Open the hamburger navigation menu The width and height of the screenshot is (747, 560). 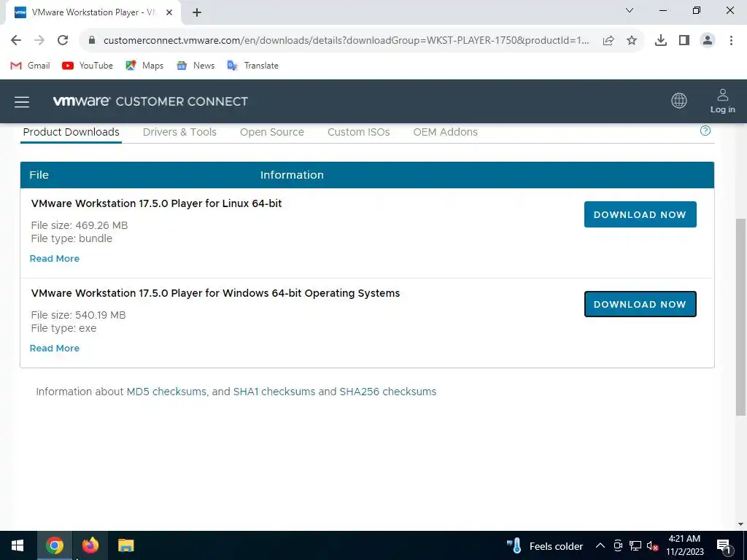pyautogui.click(x=22, y=101)
